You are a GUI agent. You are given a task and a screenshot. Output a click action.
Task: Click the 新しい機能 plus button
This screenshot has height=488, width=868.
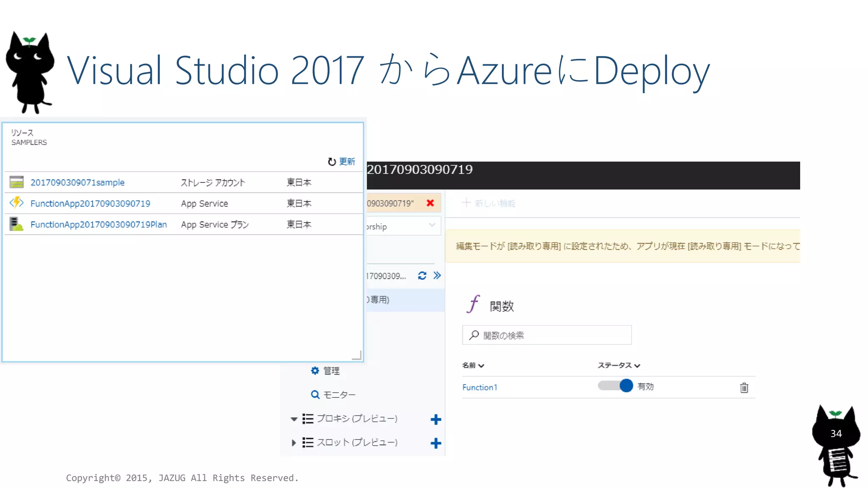coord(488,203)
